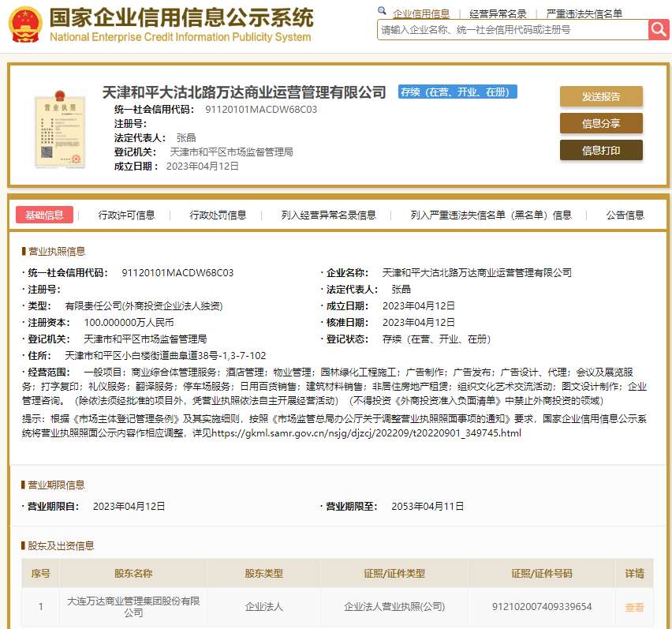
Task: Click the 证照/证件号码 column header
Action: (542, 573)
